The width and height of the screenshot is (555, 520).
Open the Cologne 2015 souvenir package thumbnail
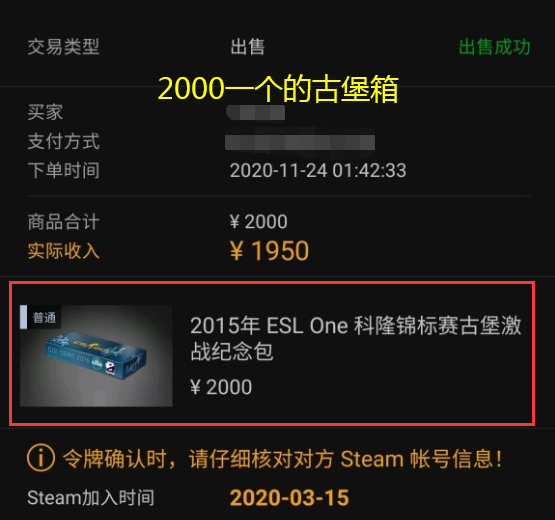pos(96,355)
